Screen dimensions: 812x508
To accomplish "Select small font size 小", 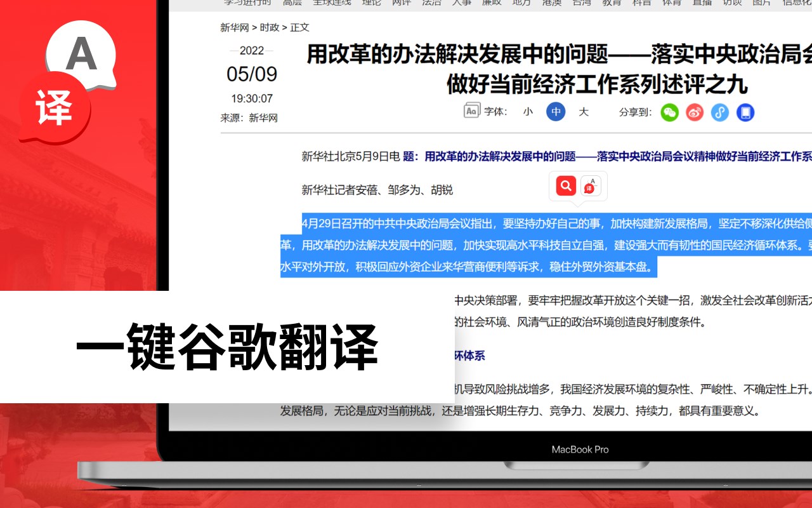I will coord(528,112).
